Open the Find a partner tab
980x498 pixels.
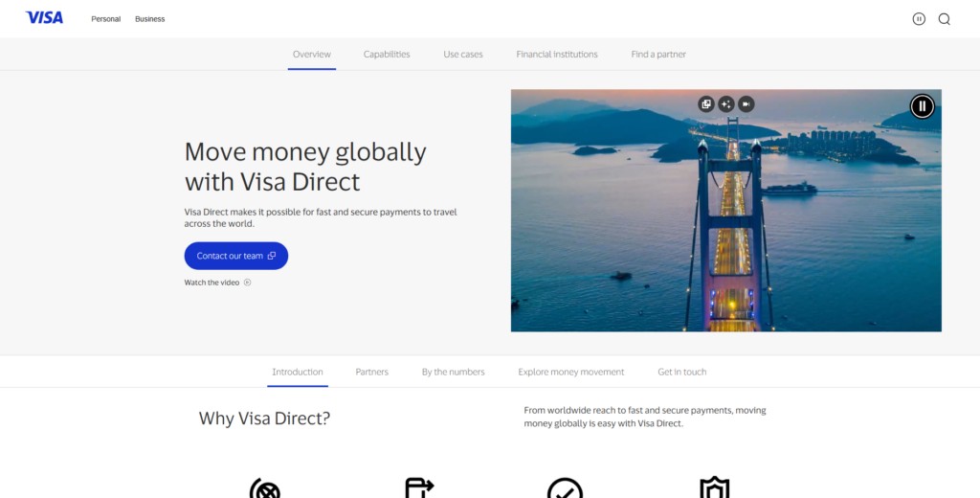tap(658, 55)
